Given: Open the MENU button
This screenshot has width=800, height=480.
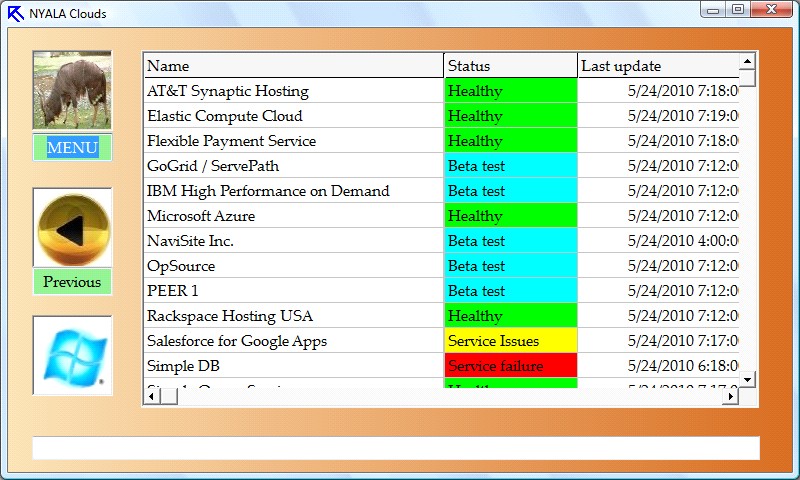Looking at the screenshot, I should click(72, 148).
